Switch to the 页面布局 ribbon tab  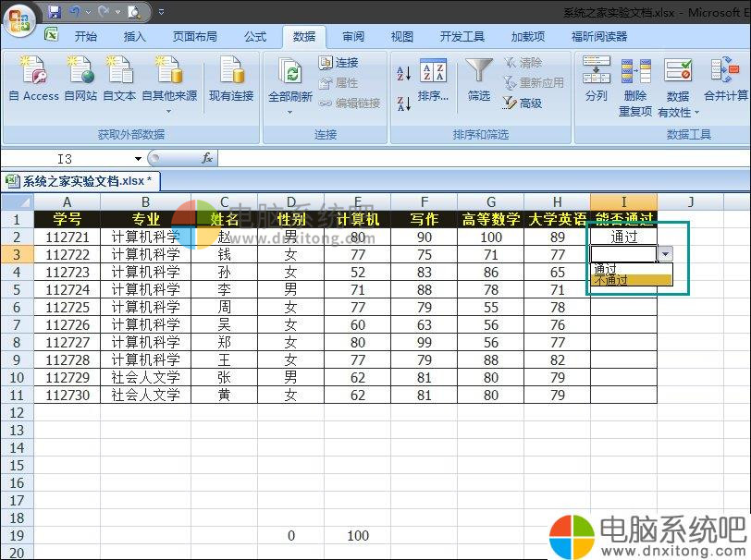coord(195,37)
